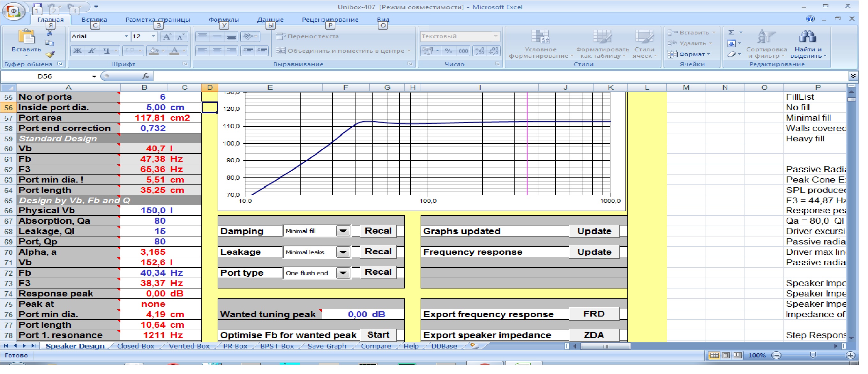Expand the Port type combo box arrow
Viewport: 868px width, 374px height.
pyautogui.click(x=343, y=273)
